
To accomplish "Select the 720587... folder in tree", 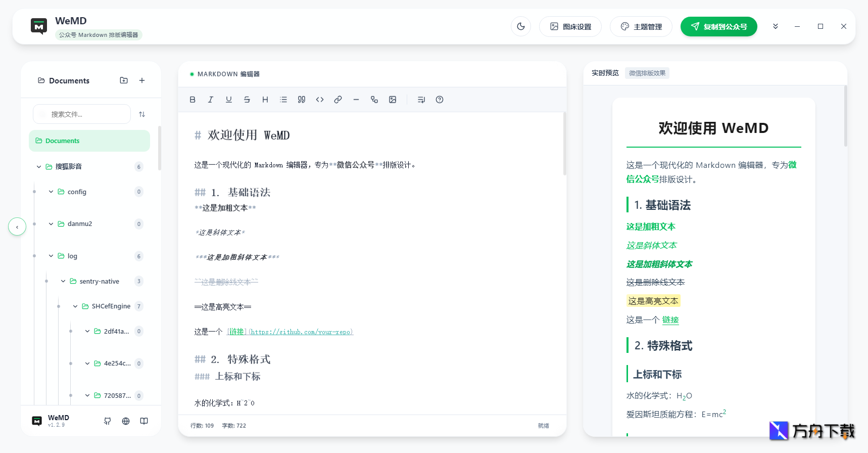I will pyautogui.click(x=114, y=395).
